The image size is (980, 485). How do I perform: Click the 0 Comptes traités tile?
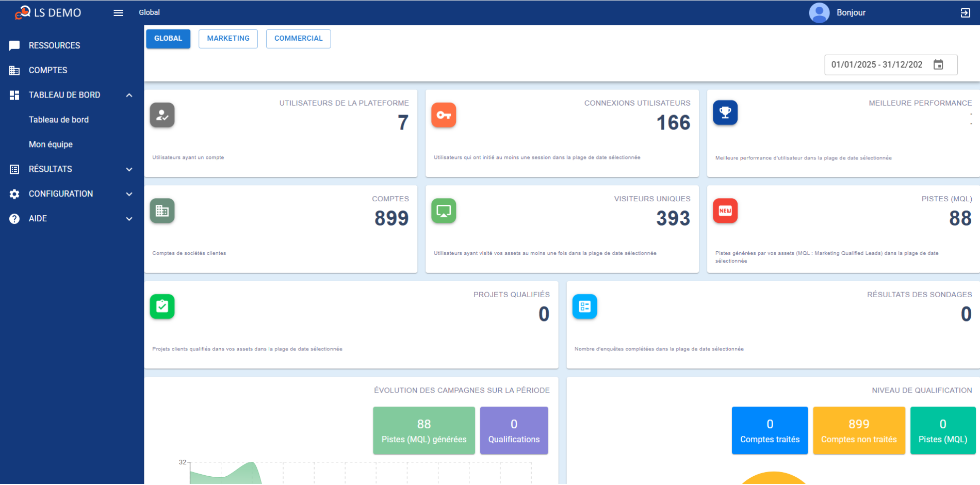click(770, 431)
